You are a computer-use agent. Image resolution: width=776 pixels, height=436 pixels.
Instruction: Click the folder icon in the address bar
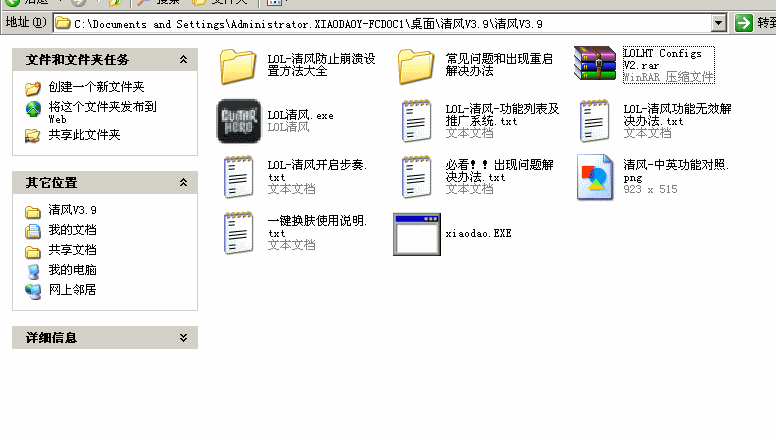(63, 23)
